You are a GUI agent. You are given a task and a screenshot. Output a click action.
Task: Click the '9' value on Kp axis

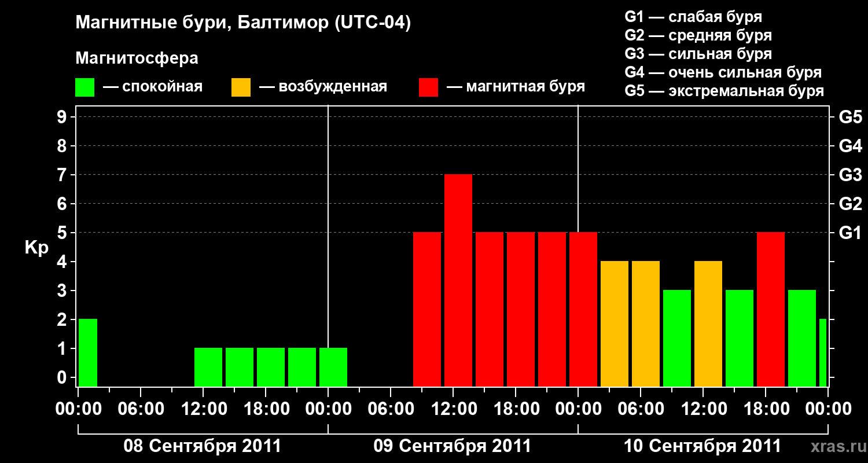(63, 117)
